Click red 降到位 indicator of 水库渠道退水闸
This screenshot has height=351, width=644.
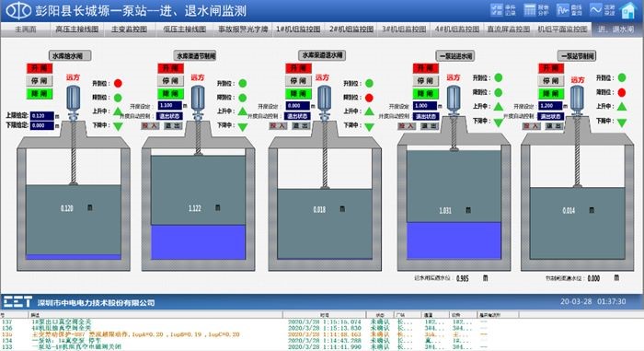tap(369, 98)
